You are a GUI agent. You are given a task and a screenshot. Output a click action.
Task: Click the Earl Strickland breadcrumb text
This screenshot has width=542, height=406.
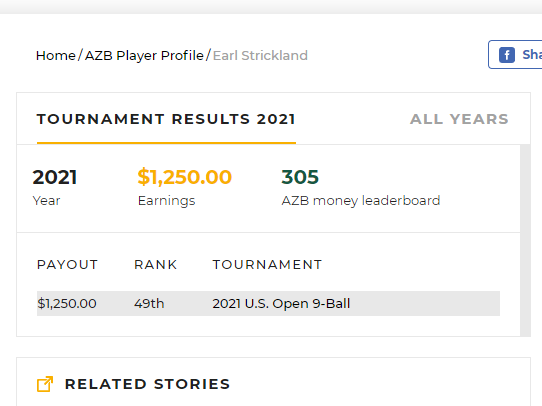tap(260, 56)
